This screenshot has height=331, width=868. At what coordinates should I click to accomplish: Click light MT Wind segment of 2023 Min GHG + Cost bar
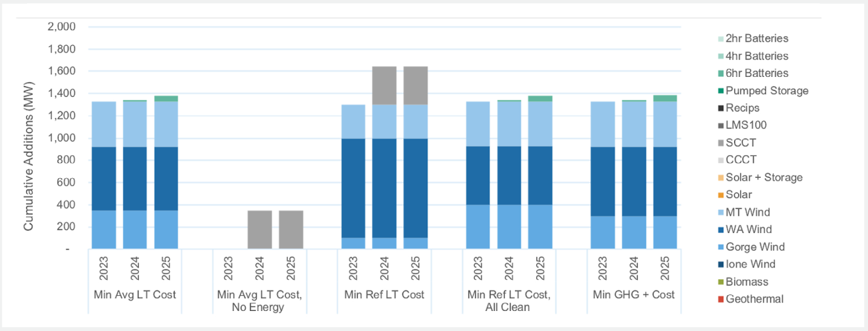click(603, 125)
